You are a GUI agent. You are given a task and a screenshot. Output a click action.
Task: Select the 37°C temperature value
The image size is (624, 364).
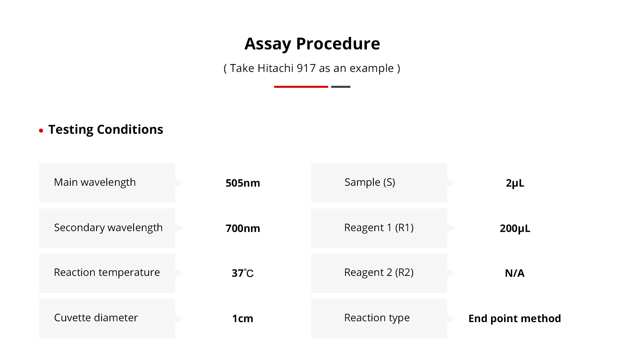pos(243,273)
